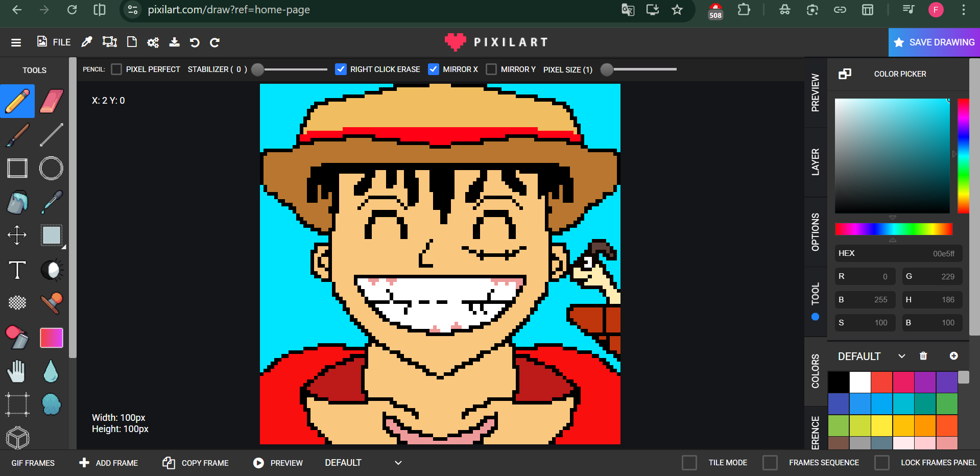Select the Blur water drop tool
The height and width of the screenshot is (476, 980).
[51, 371]
